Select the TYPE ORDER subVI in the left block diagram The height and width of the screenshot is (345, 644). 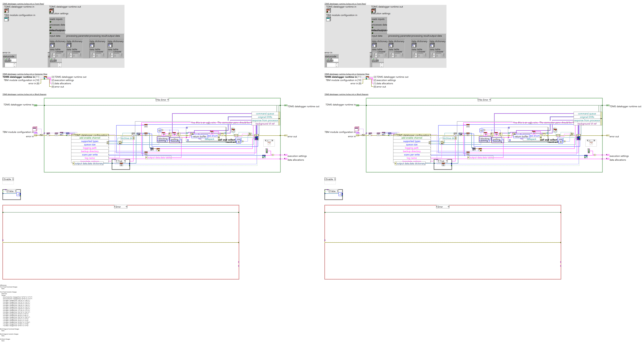point(146,126)
